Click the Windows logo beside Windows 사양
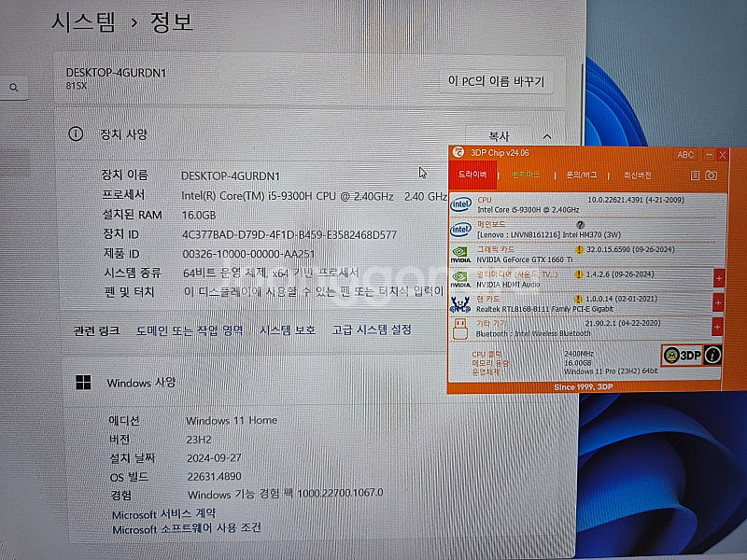Viewport: 747px width, 560px height. (x=83, y=382)
